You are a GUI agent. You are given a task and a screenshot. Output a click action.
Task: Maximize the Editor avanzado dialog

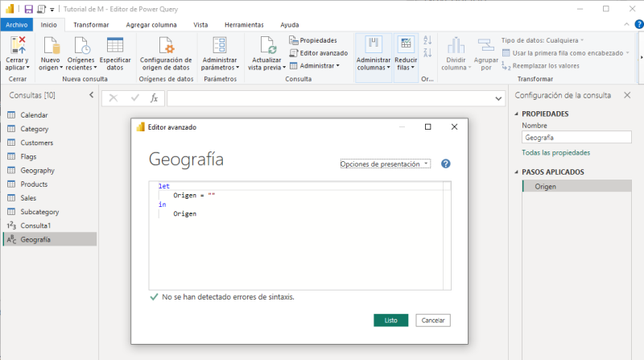point(427,126)
